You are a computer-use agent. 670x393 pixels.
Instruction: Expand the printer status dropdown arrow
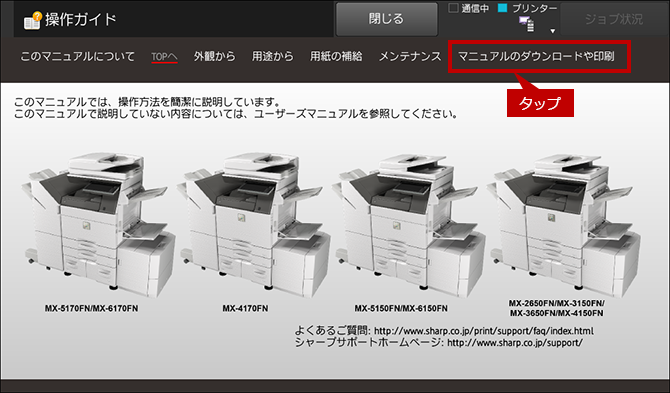click(x=552, y=31)
